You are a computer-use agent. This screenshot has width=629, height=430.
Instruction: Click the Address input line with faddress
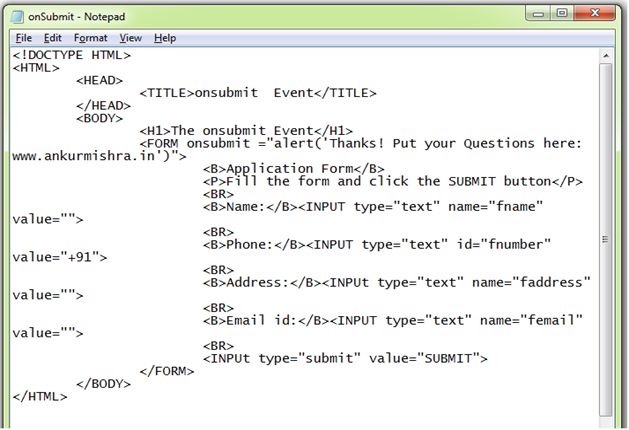click(397, 282)
